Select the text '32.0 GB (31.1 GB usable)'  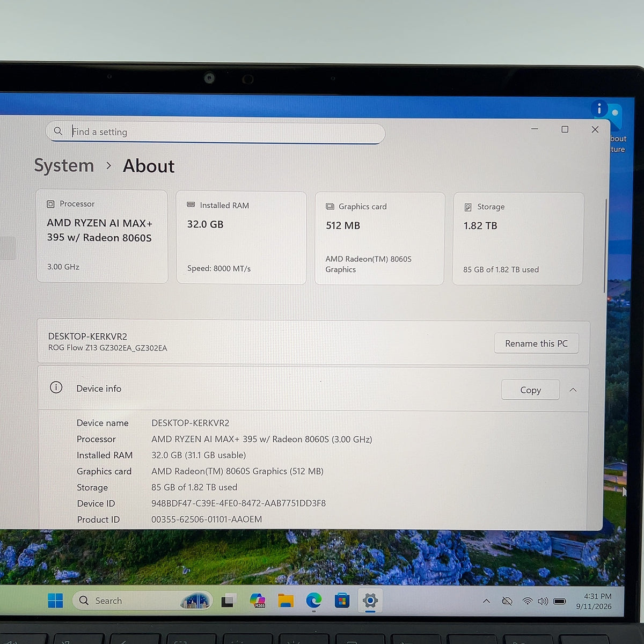(199, 455)
